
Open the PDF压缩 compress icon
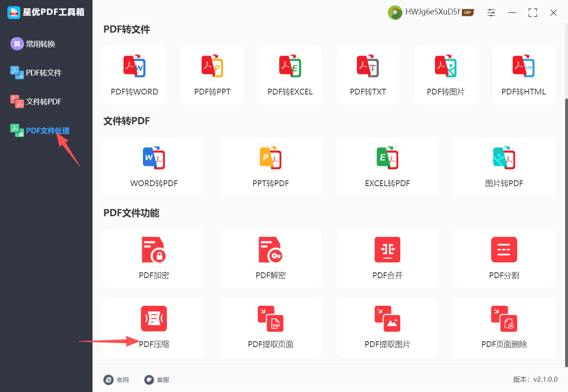click(x=154, y=319)
